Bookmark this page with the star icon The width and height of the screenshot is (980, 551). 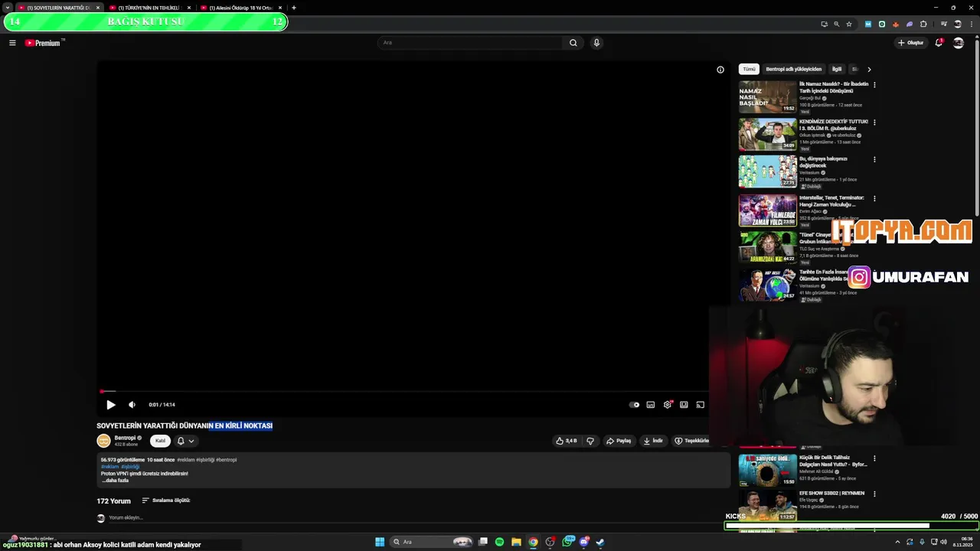pyautogui.click(x=849, y=24)
